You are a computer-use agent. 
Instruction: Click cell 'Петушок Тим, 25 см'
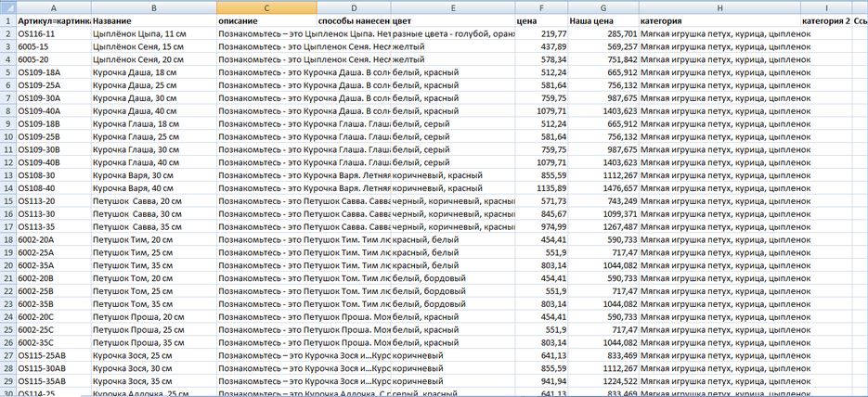click(x=154, y=252)
